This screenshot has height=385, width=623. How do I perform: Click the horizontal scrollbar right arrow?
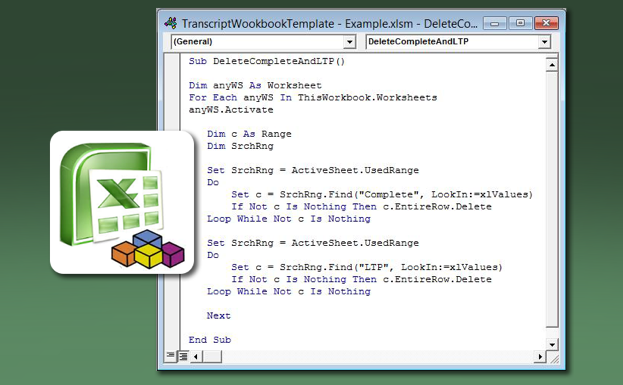pos(540,357)
